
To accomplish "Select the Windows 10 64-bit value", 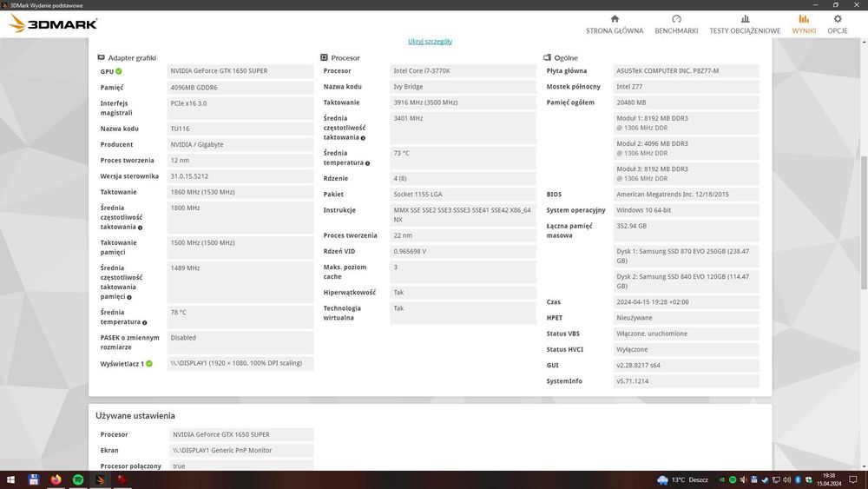I will coord(687,210).
